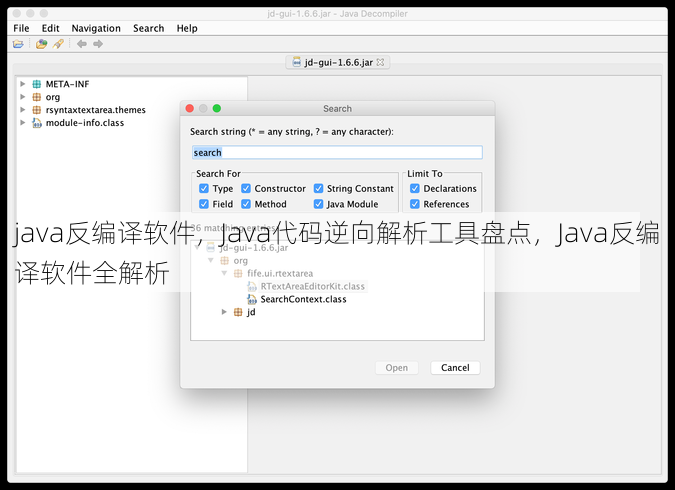
Task: Click the jd package icon in results
Action: click(x=238, y=312)
